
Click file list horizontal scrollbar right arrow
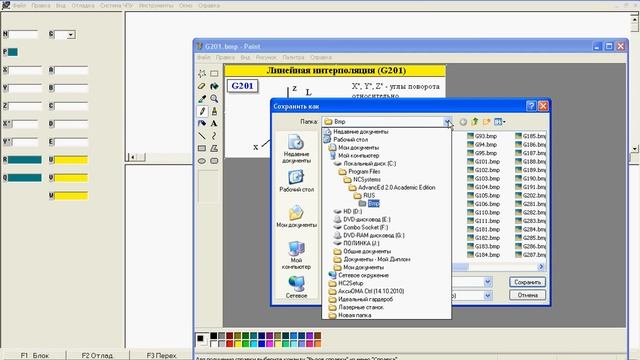[541, 267]
